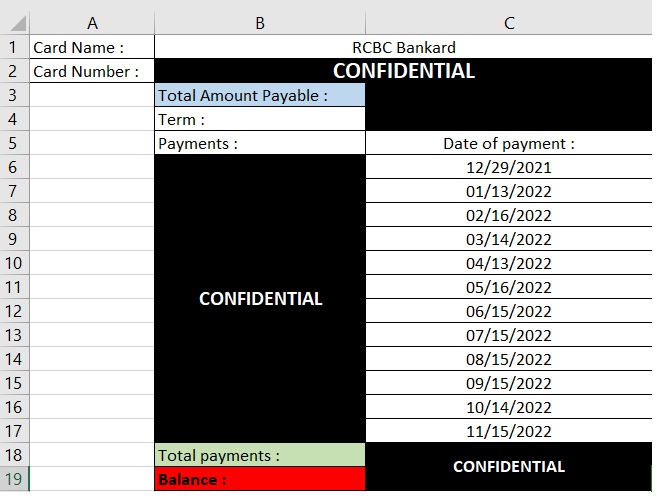
Task: Select the Term cell
Action: pyautogui.click(x=260, y=119)
